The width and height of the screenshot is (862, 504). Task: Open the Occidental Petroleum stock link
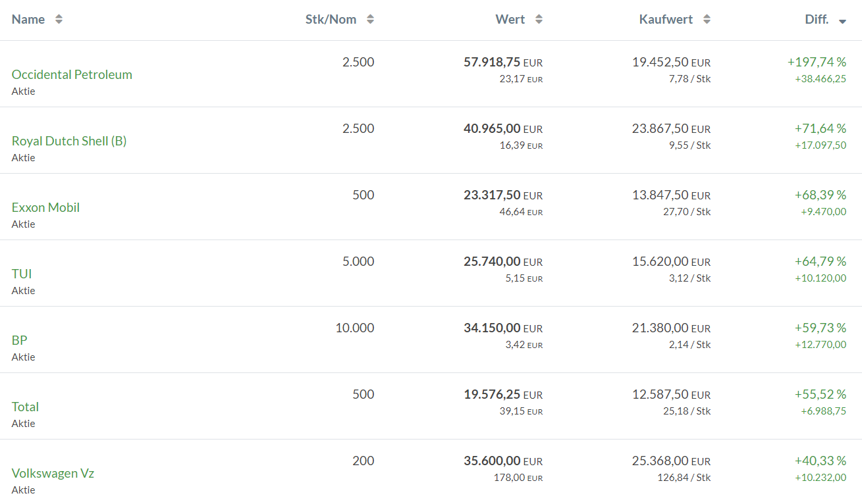click(72, 74)
